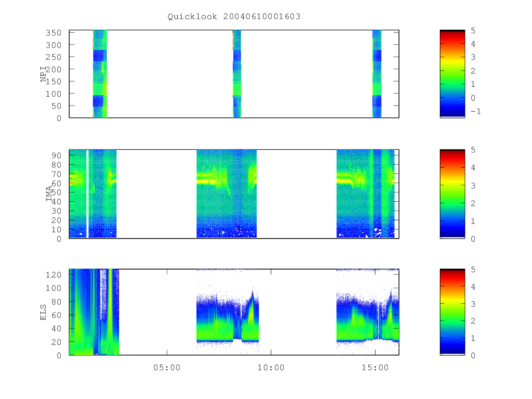Click the 100 tick on ELS axis
Screen dimensions: 532x399
pyautogui.click(x=54, y=288)
